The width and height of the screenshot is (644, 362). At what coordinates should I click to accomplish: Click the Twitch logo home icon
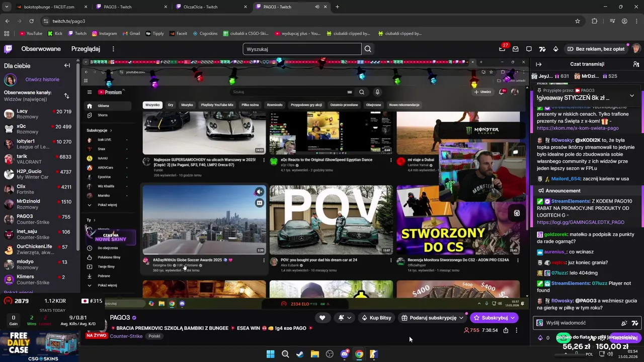[8, 49]
